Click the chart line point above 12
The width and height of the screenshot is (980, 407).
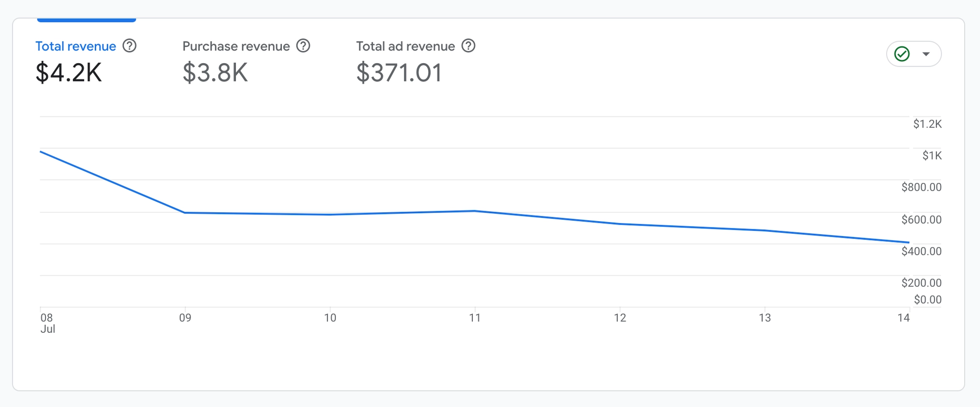point(620,224)
